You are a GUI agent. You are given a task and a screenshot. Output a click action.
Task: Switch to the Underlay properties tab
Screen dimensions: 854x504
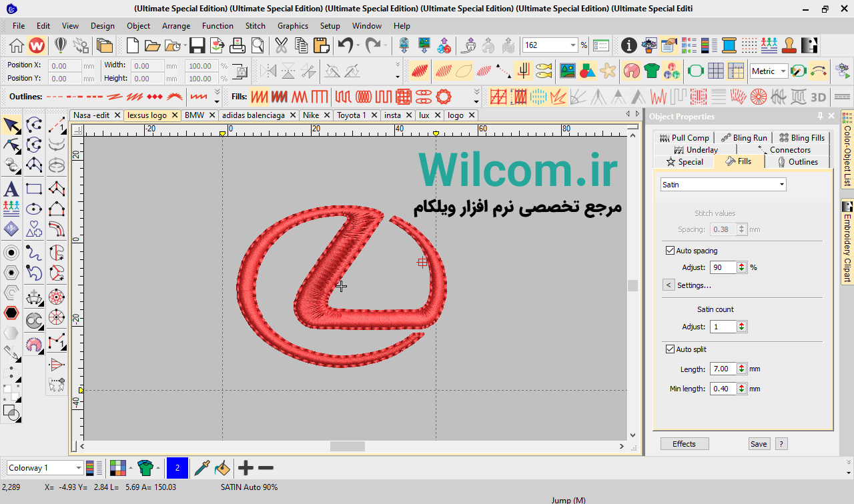(696, 150)
